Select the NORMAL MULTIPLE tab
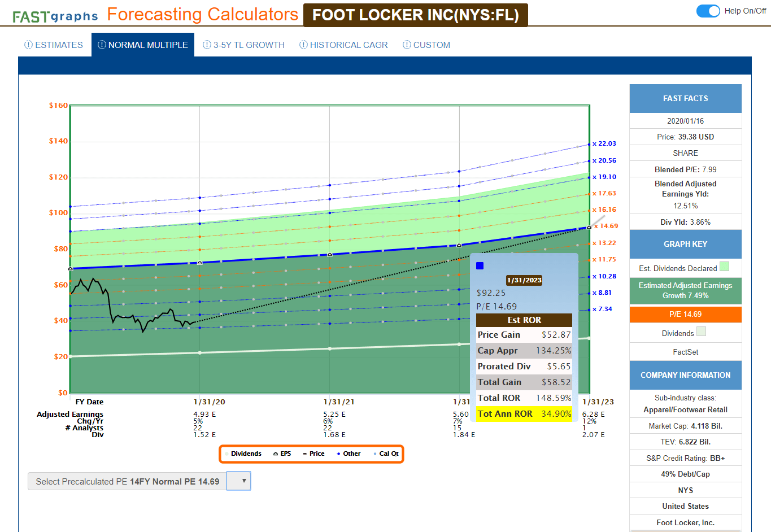This screenshot has width=771, height=532. pos(143,45)
